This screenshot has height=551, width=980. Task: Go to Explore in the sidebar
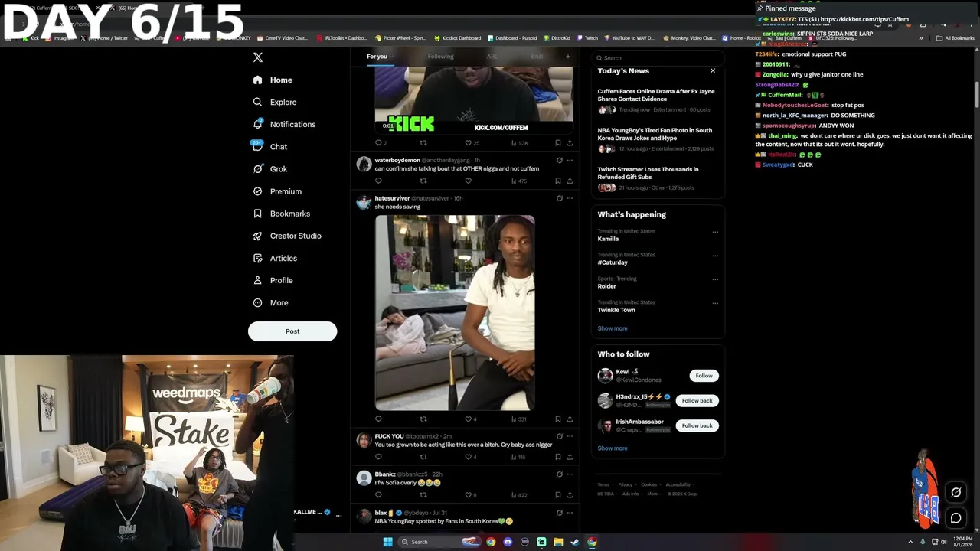274,102
